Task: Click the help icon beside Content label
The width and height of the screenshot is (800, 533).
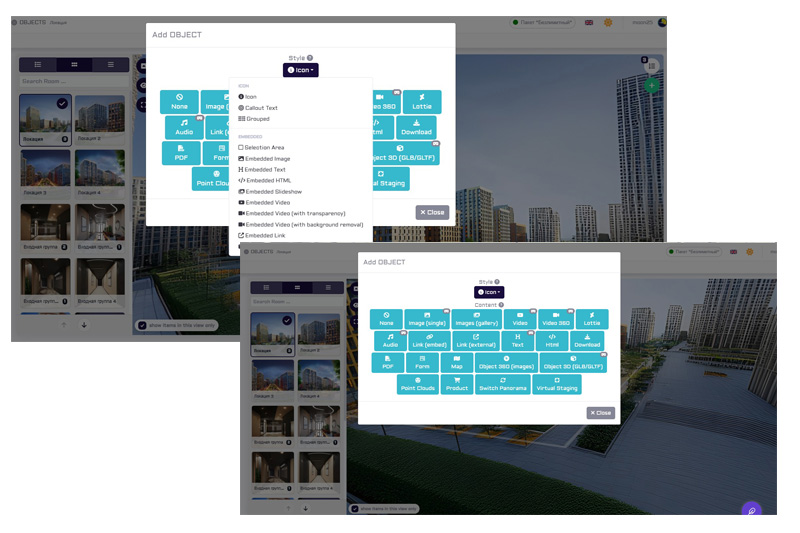Action: pos(502,304)
